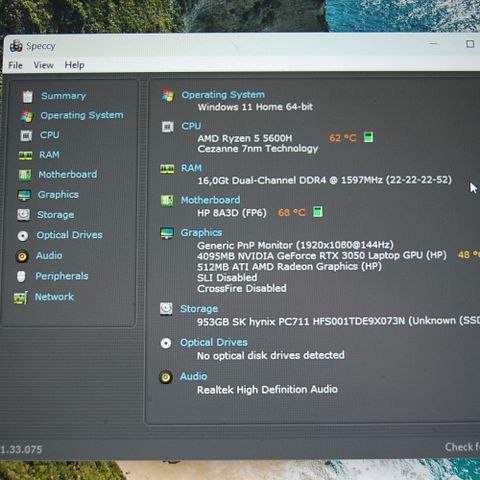Screen dimensions: 480x480
Task: Click the Motherboard icon in sidebar
Action: click(24, 175)
